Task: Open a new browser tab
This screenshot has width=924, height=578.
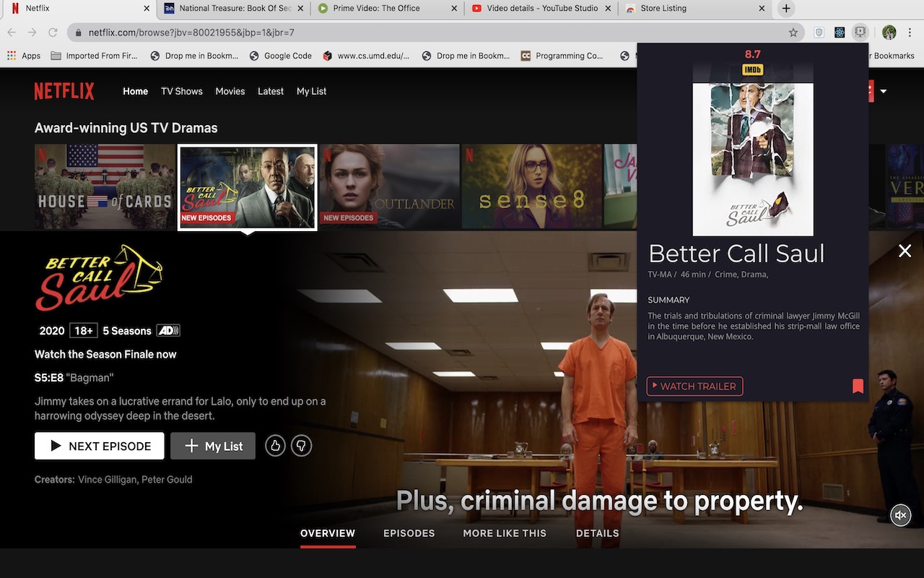Action: coord(786,9)
